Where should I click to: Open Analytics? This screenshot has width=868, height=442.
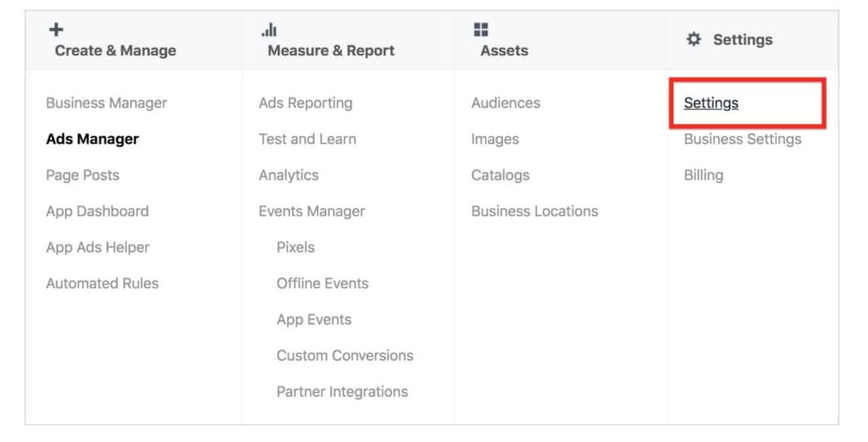(288, 175)
